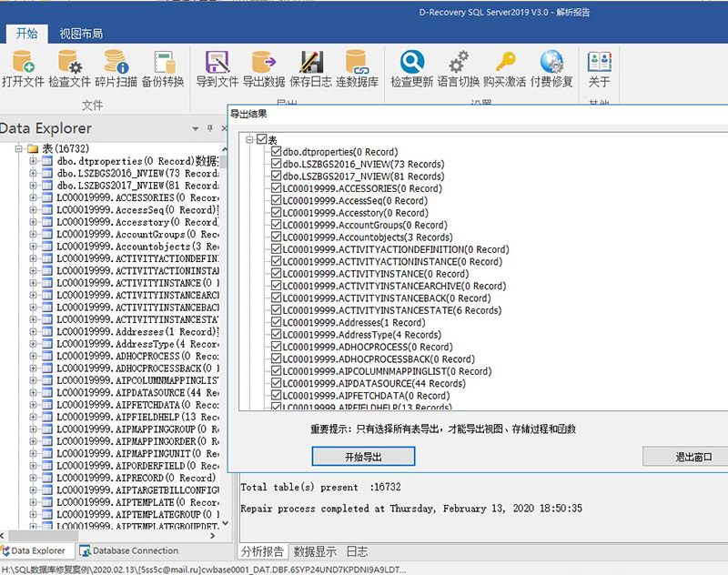This screenshot has width=728, height=575.
Task: Expand dbo.dtproperties in Data Explorer
Action: point(33,161)
